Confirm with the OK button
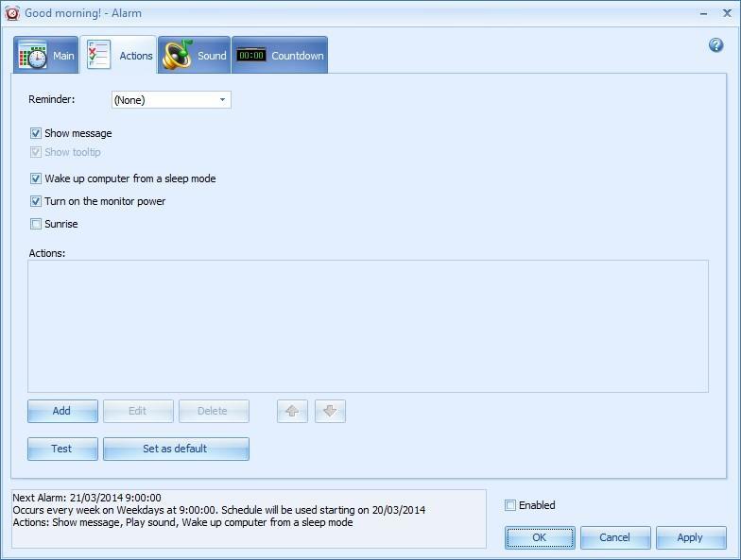This screenshot has height=560, width=741. 540,538
